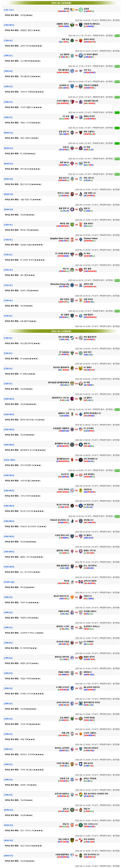Screen dimensions: 121x868
Task: Click the Yunnan Yukun club crest
Action: [80, 240]
